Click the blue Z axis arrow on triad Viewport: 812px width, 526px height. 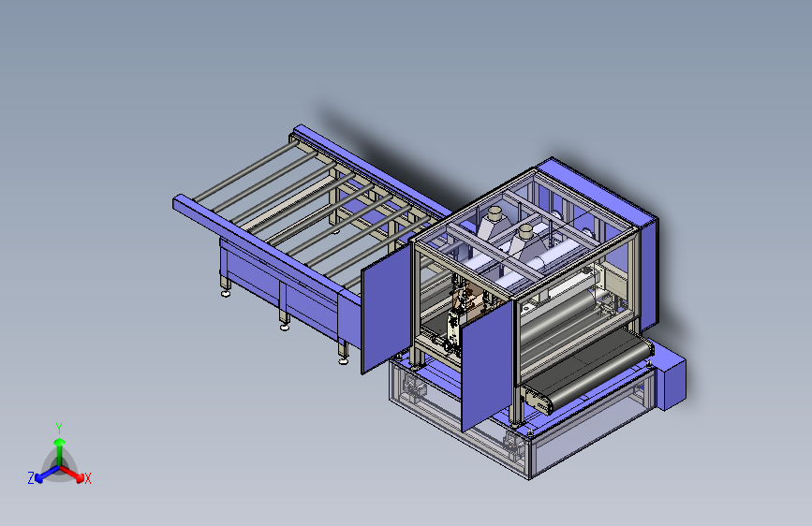click(x=47, y=475)
